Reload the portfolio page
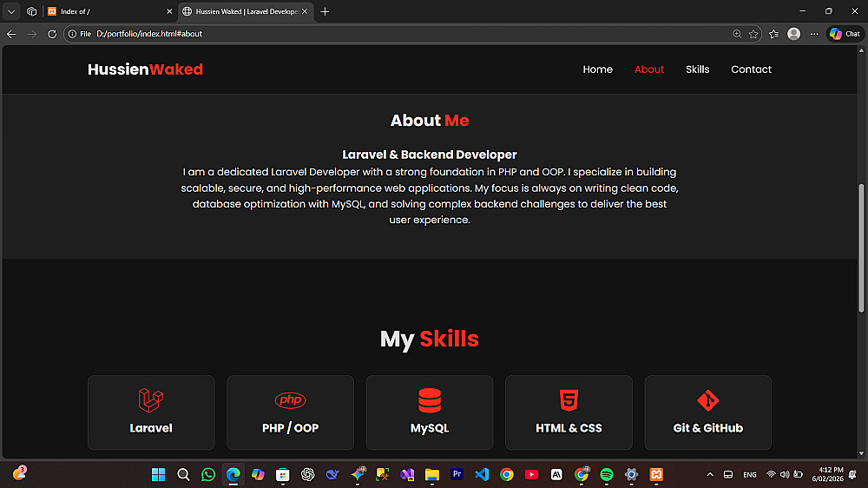The width and height of the screenshot is (868, 488). [x=52, y=34]
